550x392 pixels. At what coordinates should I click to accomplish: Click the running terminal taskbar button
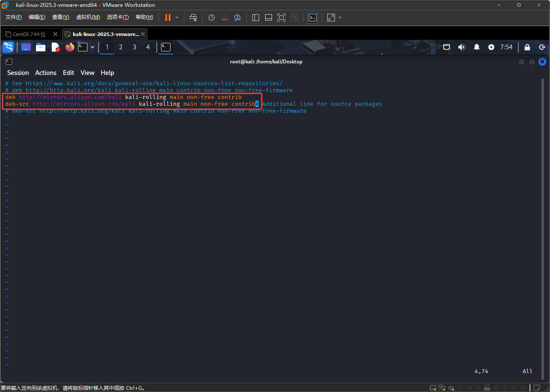point(166,47)
